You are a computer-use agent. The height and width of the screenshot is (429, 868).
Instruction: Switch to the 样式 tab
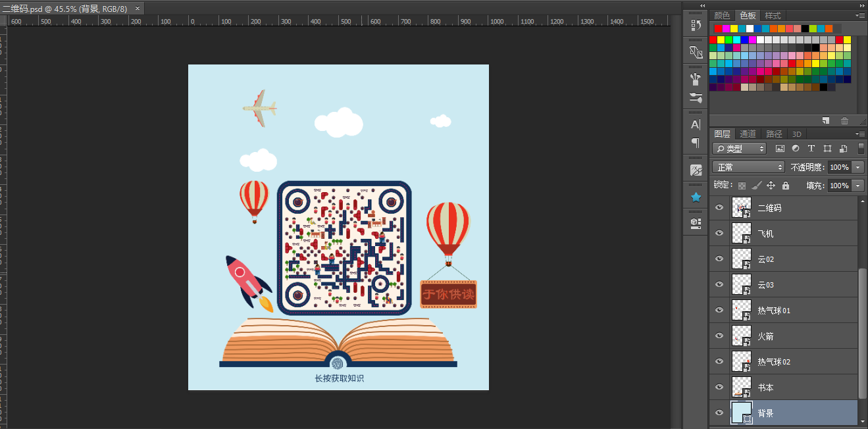773,15
